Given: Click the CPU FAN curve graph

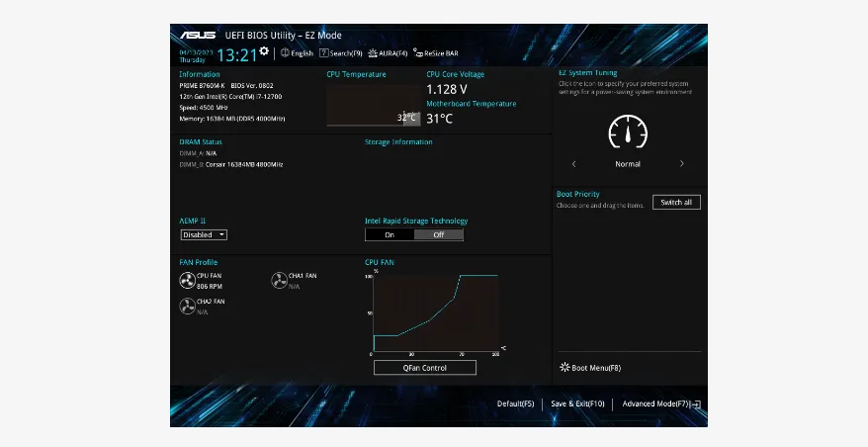Looking at the screenshot, I should [436, 312].
